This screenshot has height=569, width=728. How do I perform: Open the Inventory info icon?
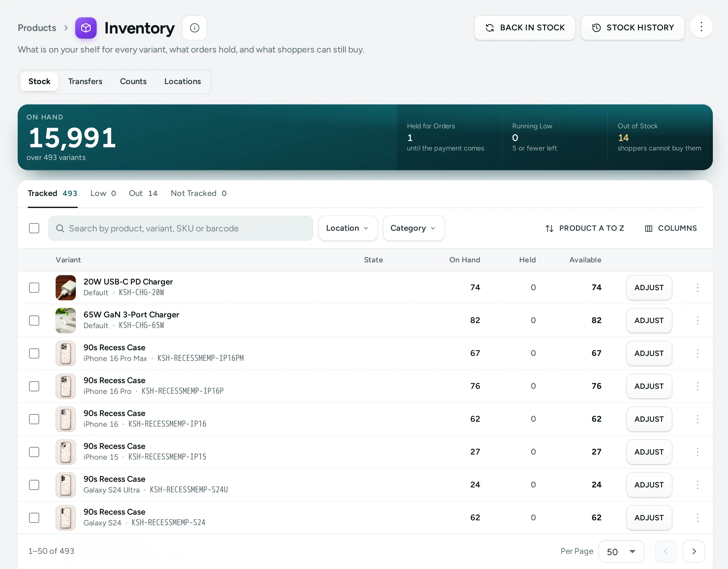194,28
